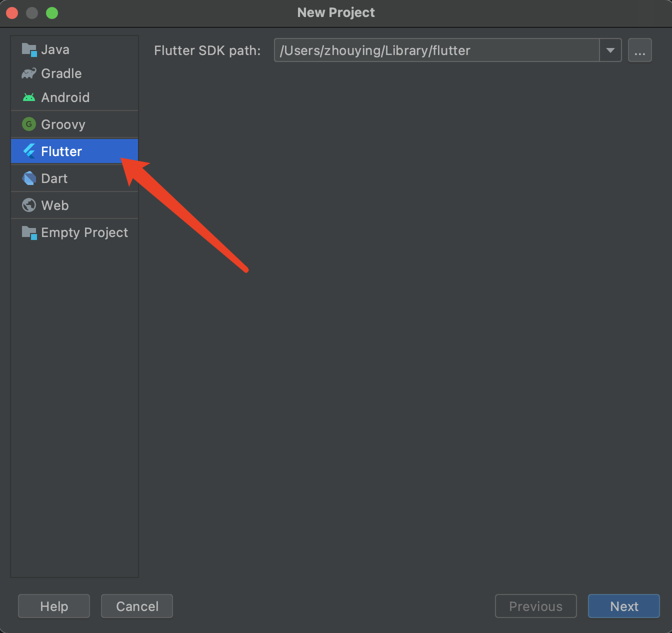This screenshot has height=633, width=672.
Task: Click the Next button
Action: [624, 606]
